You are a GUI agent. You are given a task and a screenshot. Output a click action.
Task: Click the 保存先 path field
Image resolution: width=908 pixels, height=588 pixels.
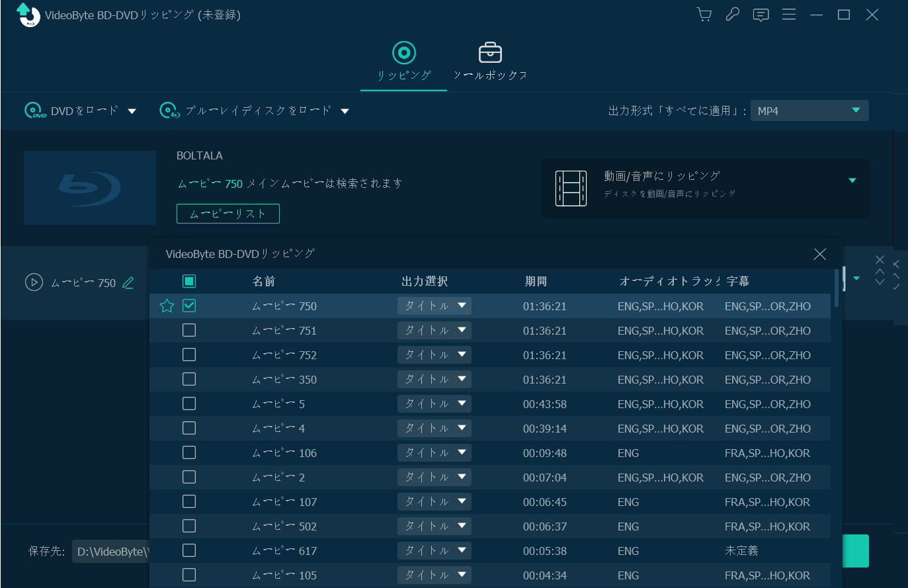pyautogui.click(x=112, y=551)
